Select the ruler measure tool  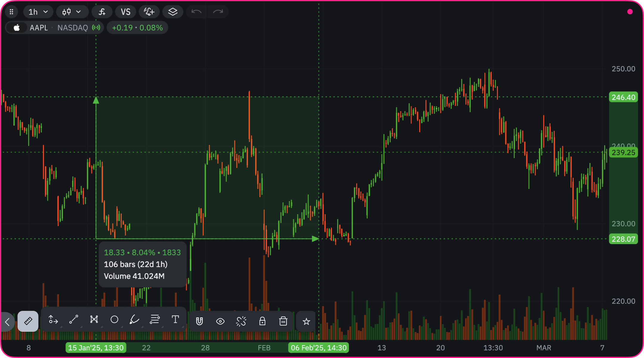[x=28, y=321]
